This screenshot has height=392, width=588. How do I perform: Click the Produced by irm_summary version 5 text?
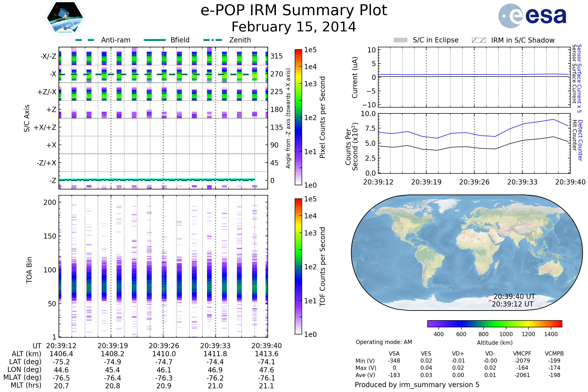pyautogui.click(x=417, y=385)
